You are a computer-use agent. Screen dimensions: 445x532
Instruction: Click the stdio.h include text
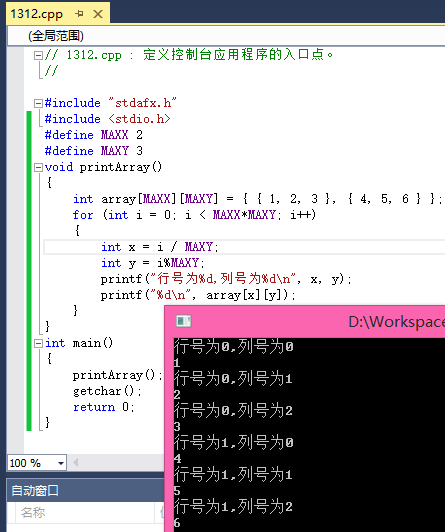tap(139, 119)
